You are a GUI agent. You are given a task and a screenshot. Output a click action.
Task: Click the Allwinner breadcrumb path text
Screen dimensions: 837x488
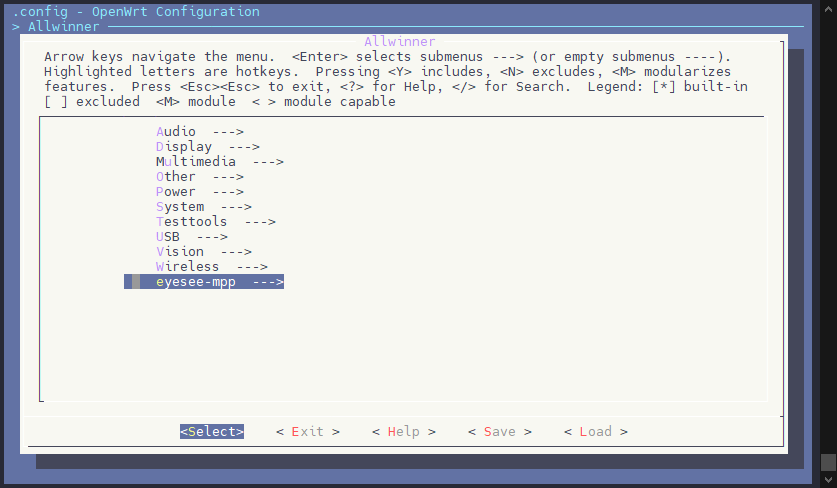[x=64, y=26]
